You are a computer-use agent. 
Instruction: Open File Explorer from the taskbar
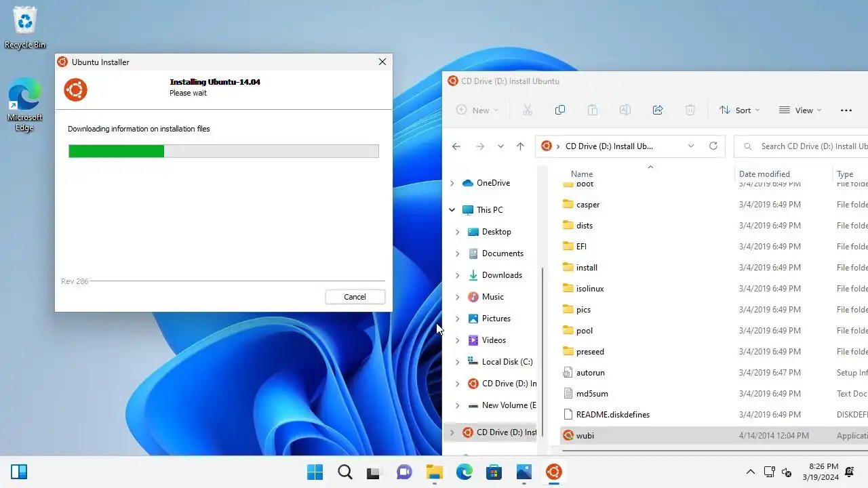434,472
